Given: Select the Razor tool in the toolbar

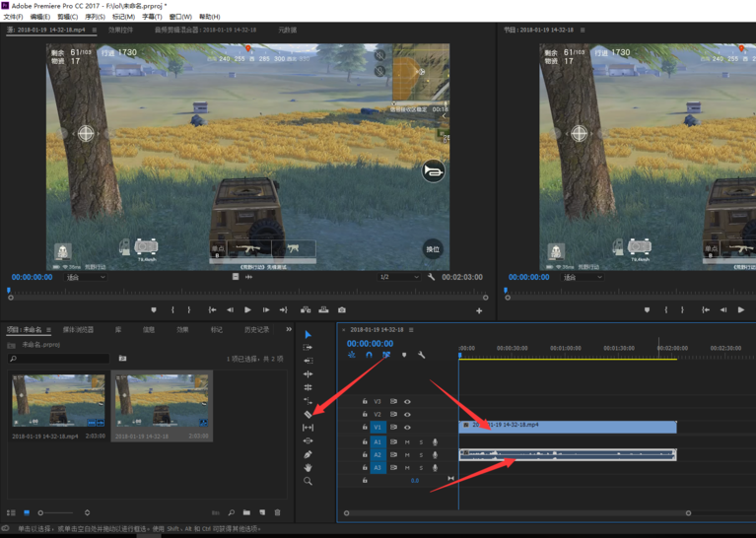Looking at the screenshot, I should click(308, 415).
